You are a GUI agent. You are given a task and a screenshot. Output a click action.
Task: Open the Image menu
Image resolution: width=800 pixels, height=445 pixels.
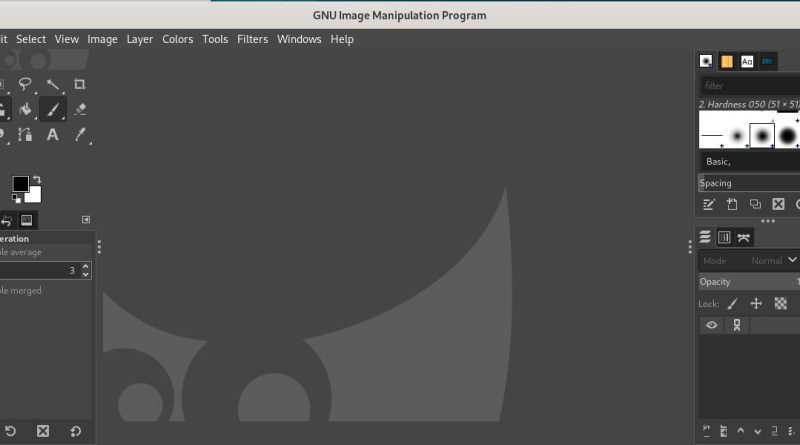click(x=102, y=39)
